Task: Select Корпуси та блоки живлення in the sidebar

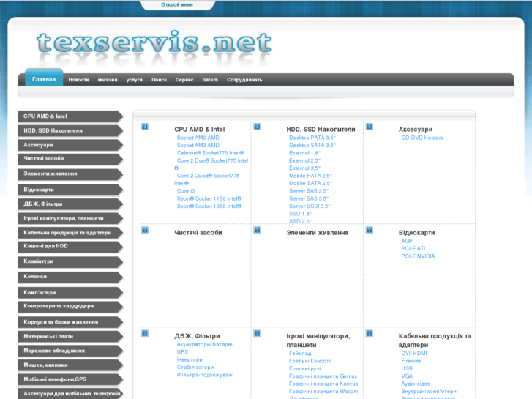Action: click(70, 322)
